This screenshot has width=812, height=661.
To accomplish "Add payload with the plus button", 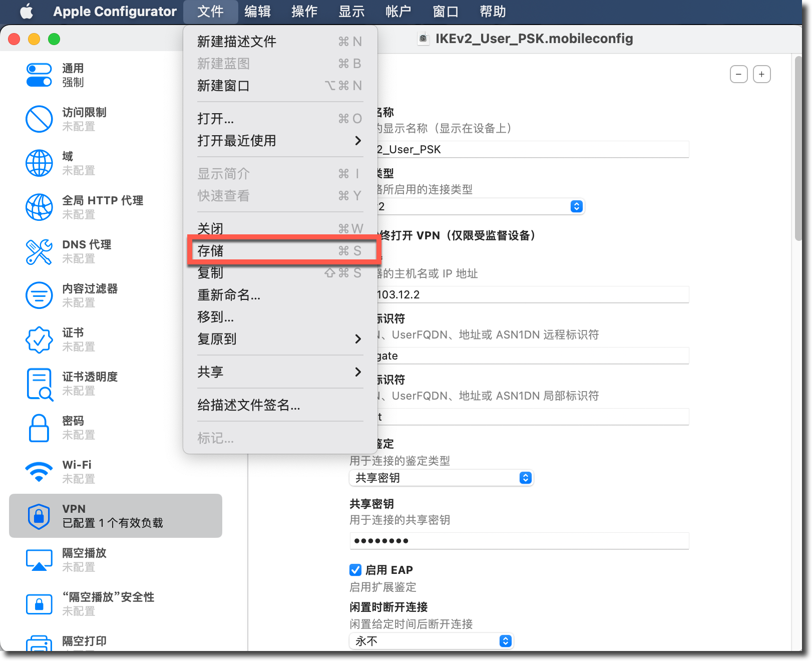I will [x=762, y=74].
